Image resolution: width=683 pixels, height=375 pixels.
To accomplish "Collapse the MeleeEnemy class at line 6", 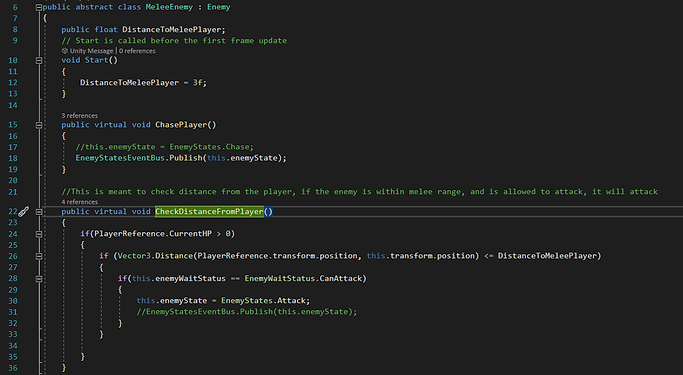I will 39,7.
